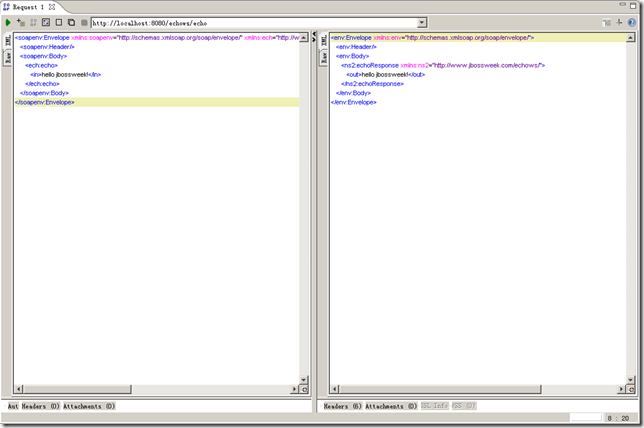Click the soapenv:Envelope opening tag line
The width and height of the screenshot is (644, 428).
click(157, 38)
